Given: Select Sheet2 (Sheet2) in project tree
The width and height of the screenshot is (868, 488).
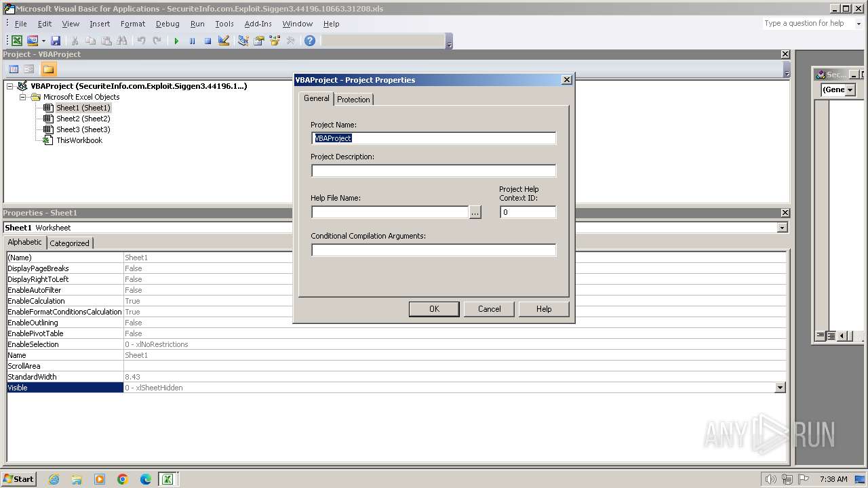Looking at the screenshot, I should pyautogui.click(x=83, y=119).
